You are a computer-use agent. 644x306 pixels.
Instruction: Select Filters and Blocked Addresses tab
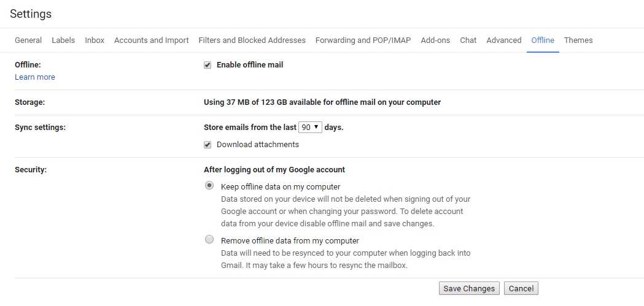coord(252,40)
